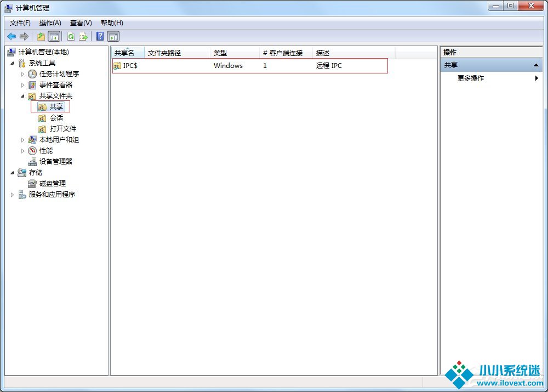Sort by the 类型 column header

pos(235,53)
